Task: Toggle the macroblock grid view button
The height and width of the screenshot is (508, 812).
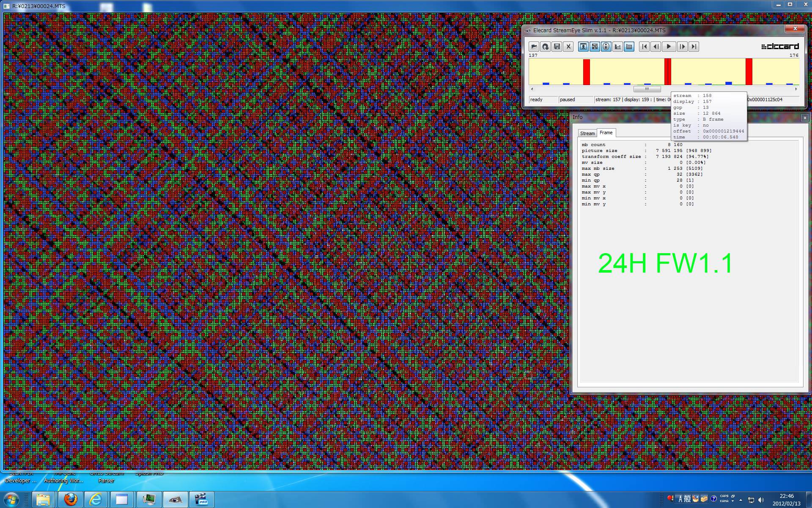Action: pos(595,47)
